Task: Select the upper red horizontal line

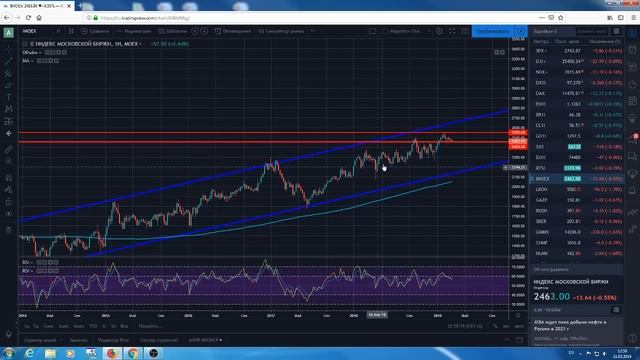Action: click(x=263, y=133)
